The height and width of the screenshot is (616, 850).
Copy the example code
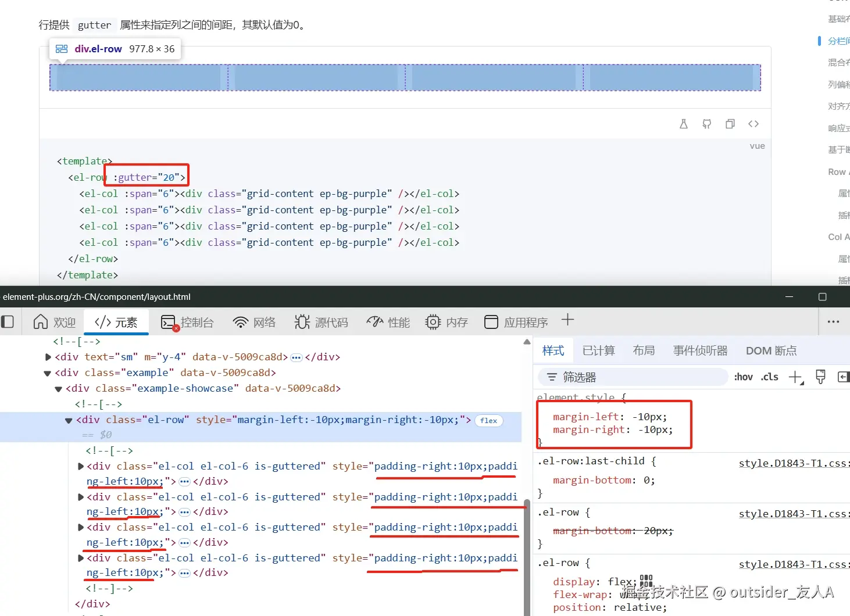point(730,124)
